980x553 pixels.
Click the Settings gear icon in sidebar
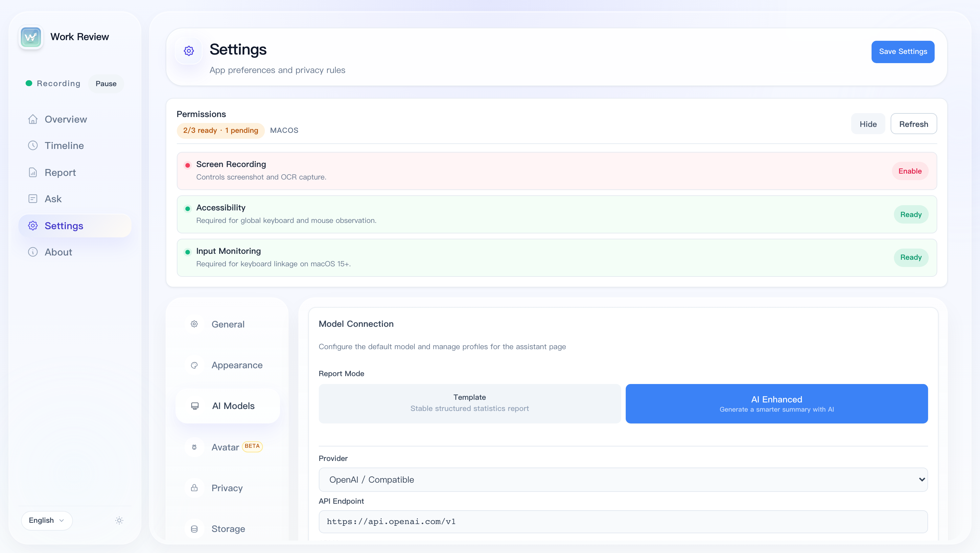tap(33, 226)
